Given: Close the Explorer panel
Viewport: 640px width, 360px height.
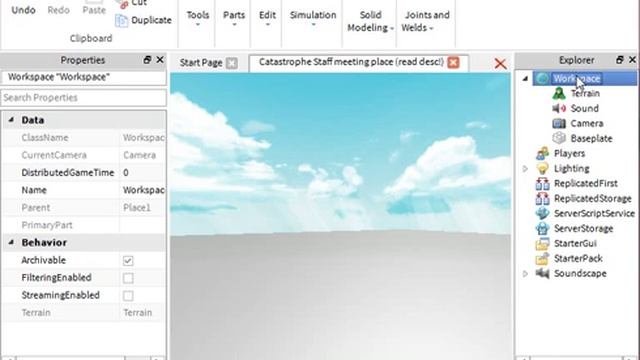Looking at the screenshot, I should 632,60.
